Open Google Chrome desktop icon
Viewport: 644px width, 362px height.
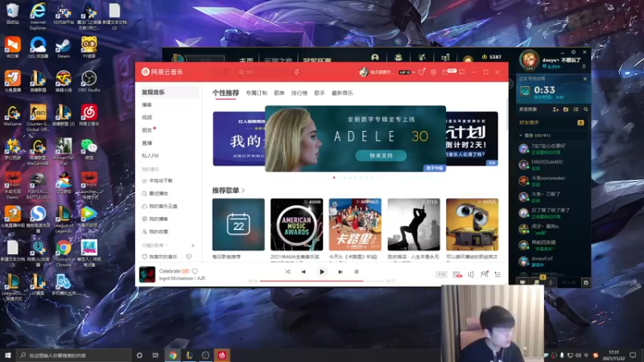[x=64, y=253]
